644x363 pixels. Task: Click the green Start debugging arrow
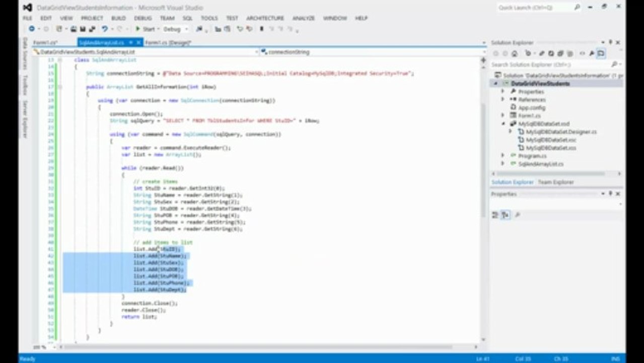(137, 29)
